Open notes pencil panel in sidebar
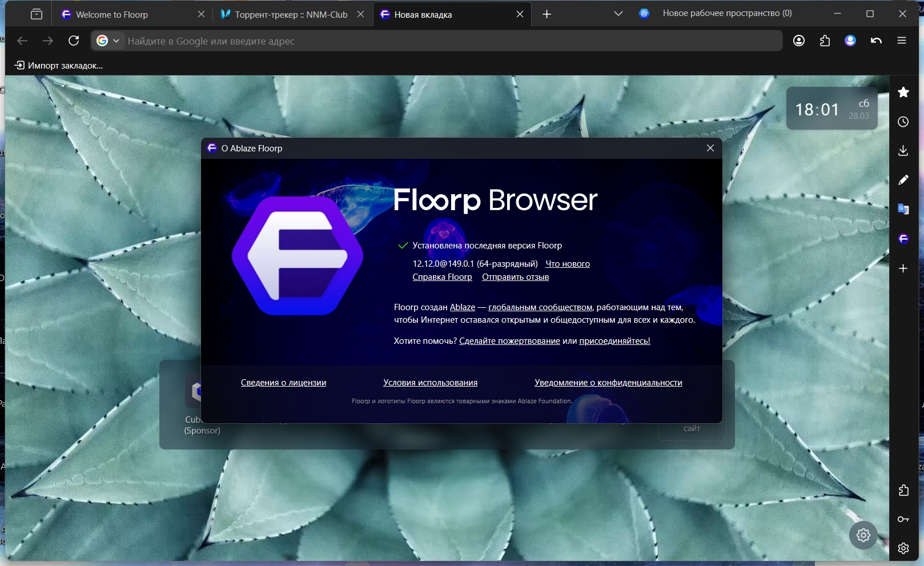Image resolution: width=924 pixels, height=566 pixels. coord(903,180)
